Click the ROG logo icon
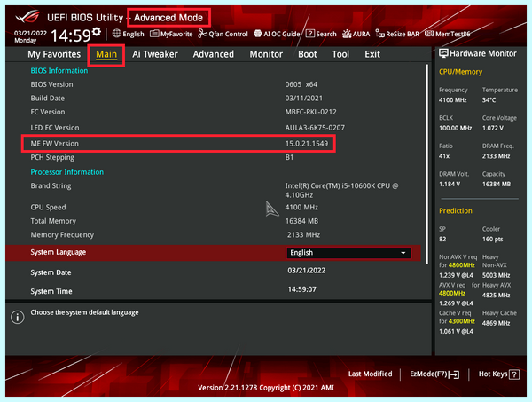 click(x=27, y=16)
